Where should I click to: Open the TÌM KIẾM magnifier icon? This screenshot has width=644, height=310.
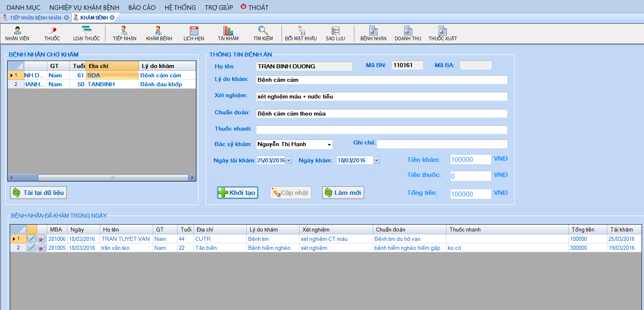(263, 33)
